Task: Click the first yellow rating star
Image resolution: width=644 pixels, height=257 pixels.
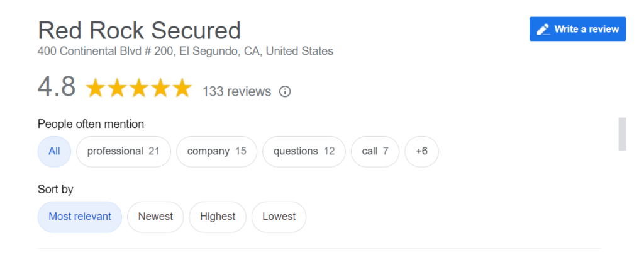Action: 96,88
